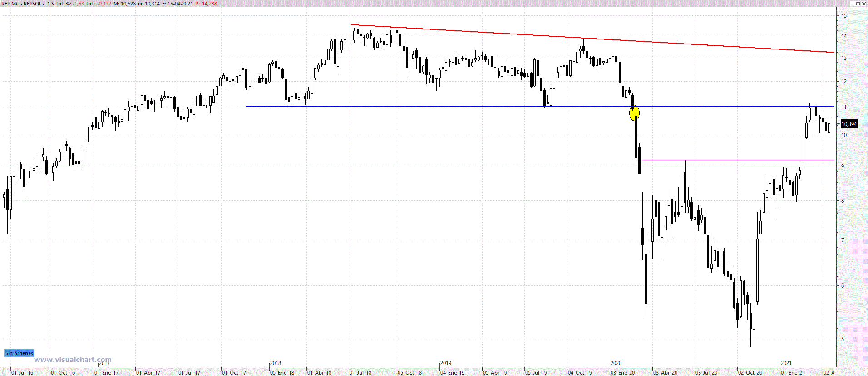Click price level 5 on price axis
The image size is (868, 376).
(843, 339)
